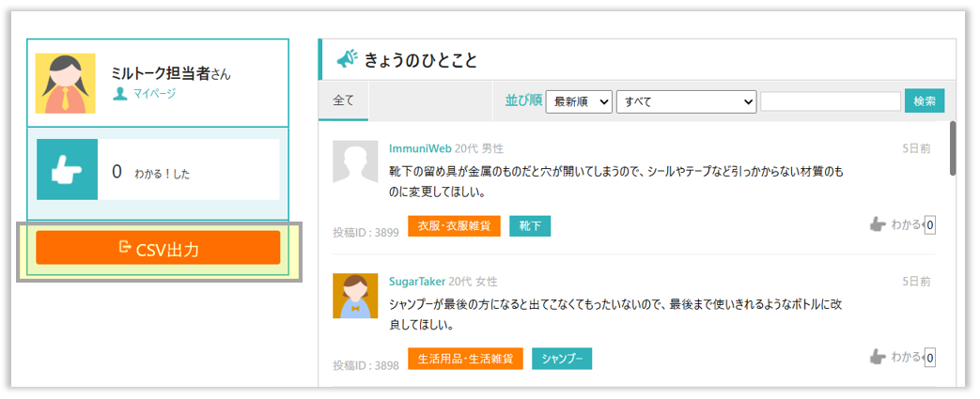Click the 検索 button
Viewport: 980px width, 399px height.
(x=925, y=101)
